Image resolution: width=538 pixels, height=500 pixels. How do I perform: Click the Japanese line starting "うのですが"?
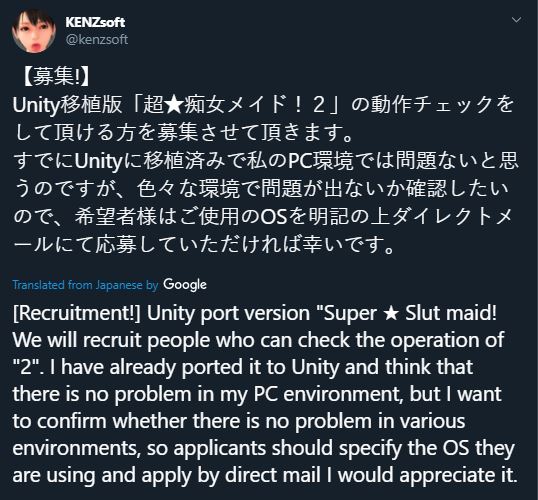261,189
